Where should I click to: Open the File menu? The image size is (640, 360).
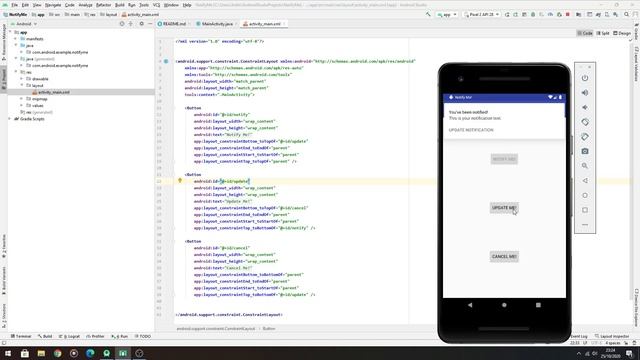pyautogui.click(x=14, y=5)
